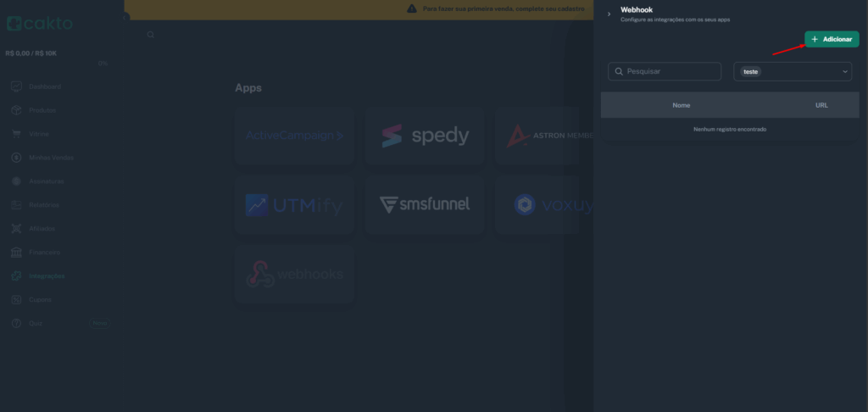Open the UTMify app card
Image resolution: width=868 pixels, height=412 pixels.
point(294,205)
